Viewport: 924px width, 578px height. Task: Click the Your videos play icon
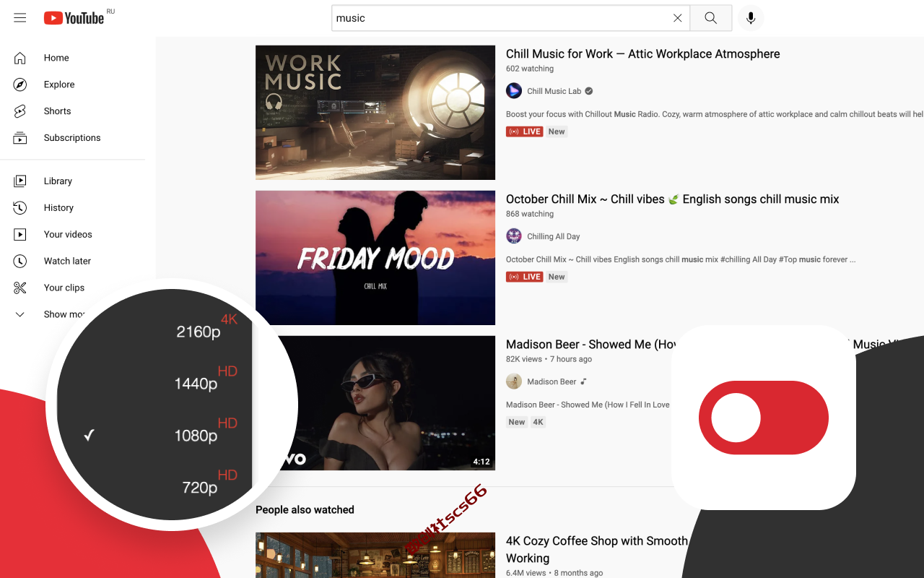20,235
